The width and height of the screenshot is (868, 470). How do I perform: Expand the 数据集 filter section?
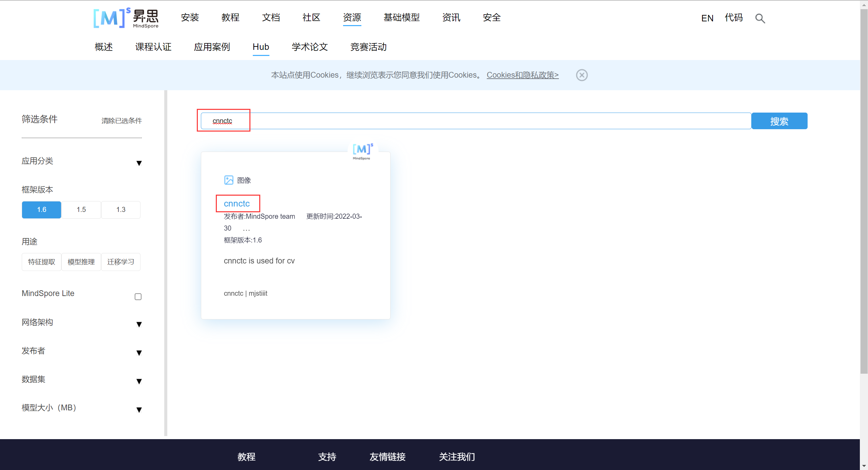point(139,381)
